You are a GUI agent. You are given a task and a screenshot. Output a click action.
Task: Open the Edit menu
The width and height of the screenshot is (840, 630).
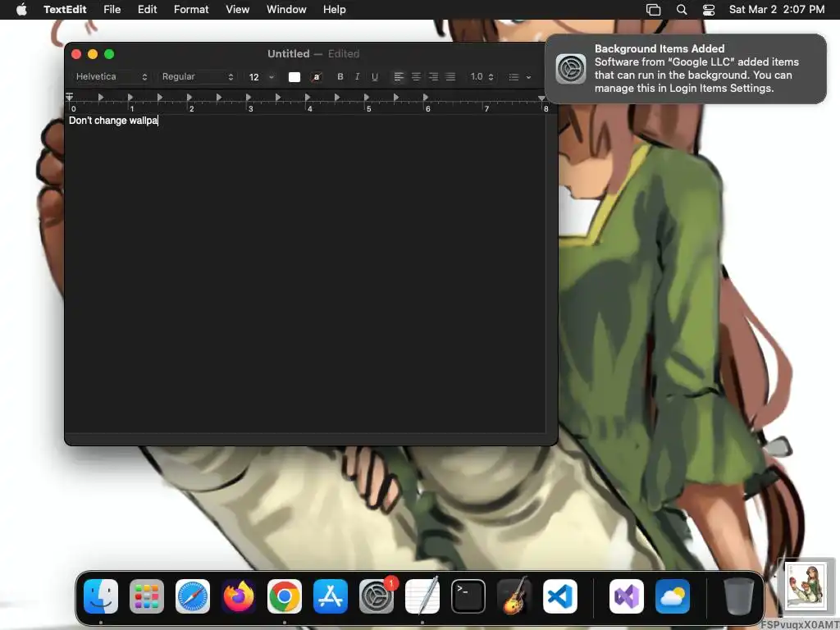[148, 9]
